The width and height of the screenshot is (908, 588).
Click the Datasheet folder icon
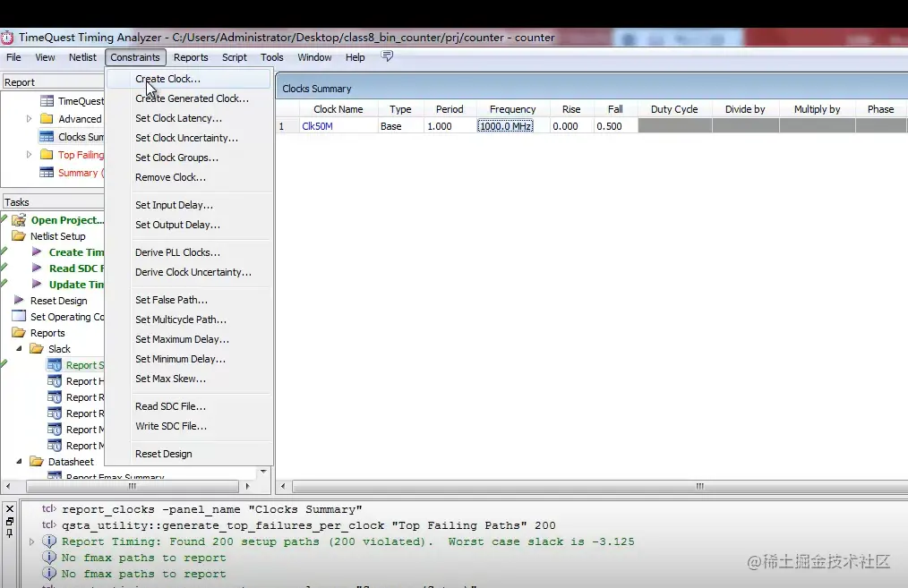(x=37, y=462)
